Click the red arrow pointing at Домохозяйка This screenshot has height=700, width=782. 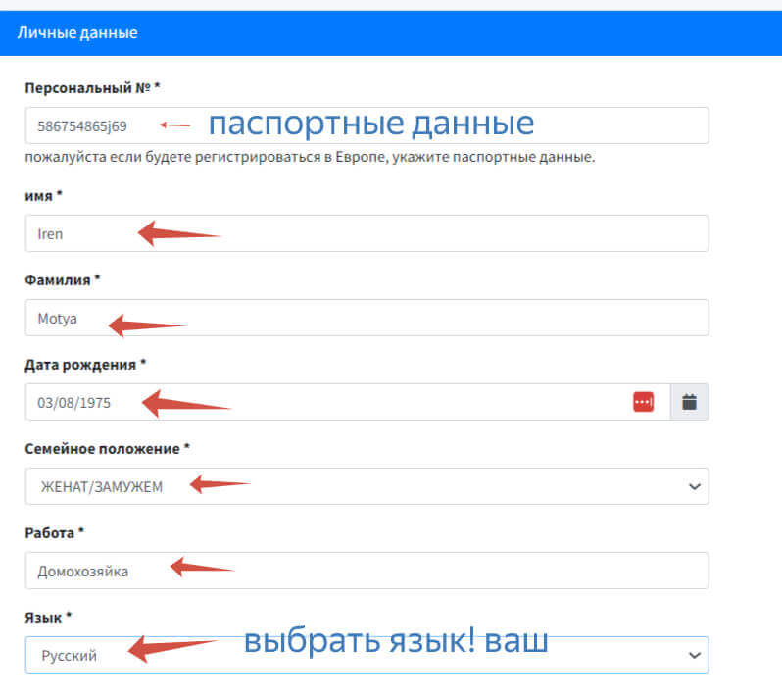[202, 566]
